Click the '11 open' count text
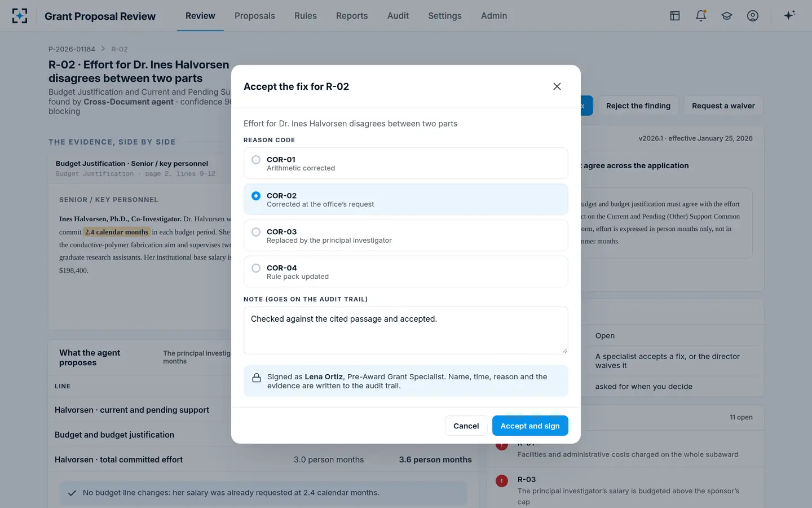 tap(741, 417)
